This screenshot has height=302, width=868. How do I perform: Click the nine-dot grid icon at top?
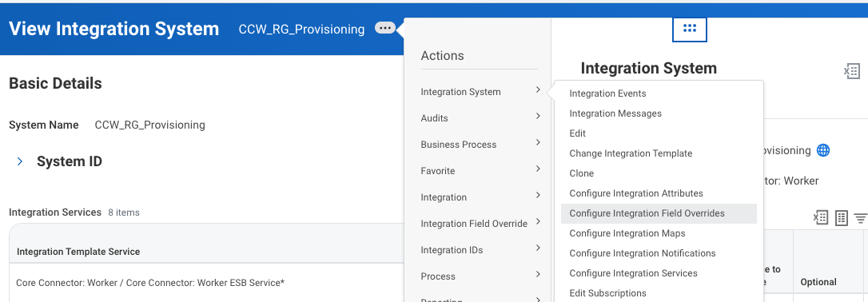[x=689, y=29]
